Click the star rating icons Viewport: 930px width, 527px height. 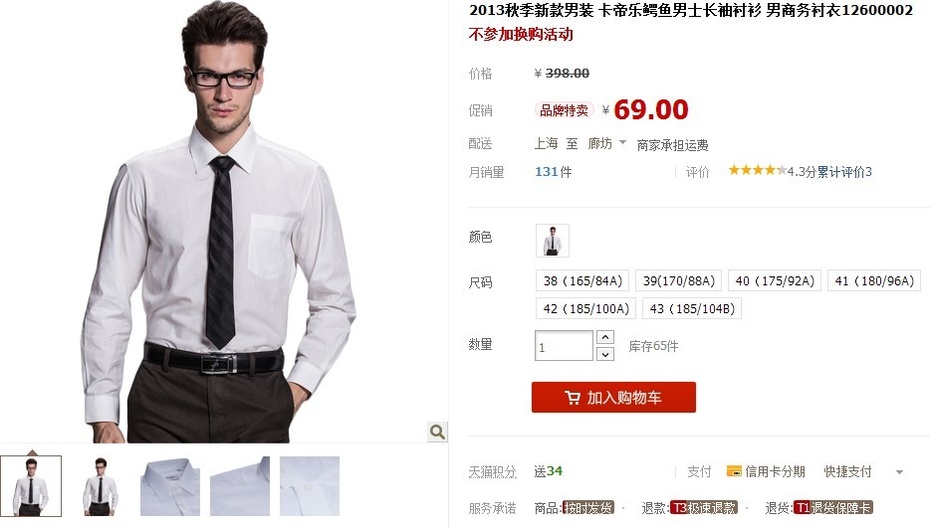point(757,171)
